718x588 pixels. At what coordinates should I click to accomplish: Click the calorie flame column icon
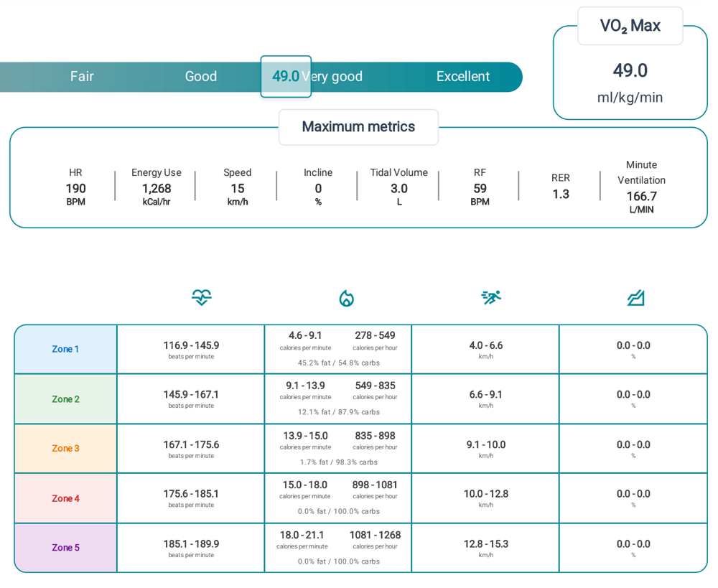347,298
